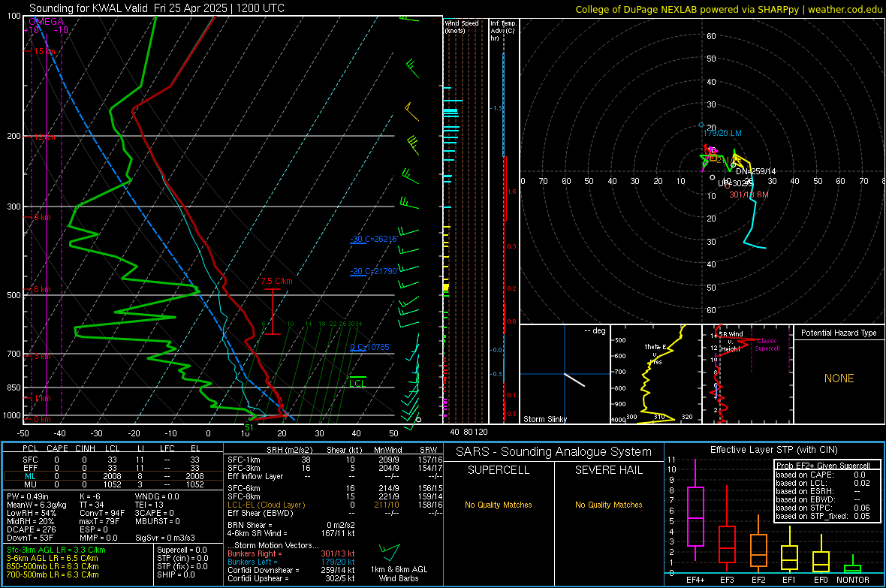Viewport: 886px width, 588px height.
Task: Click the 15 km height marker
Action: click(44, 51)
